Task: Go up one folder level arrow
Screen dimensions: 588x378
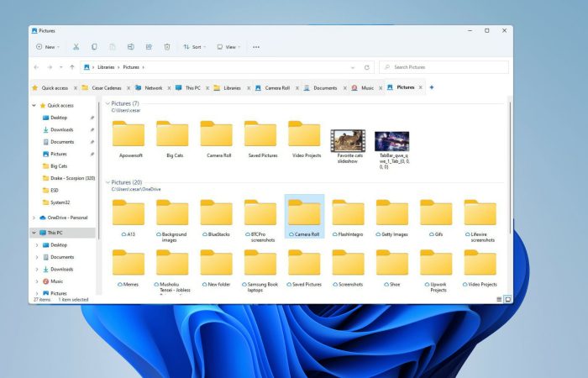Action: click(72, 67)
